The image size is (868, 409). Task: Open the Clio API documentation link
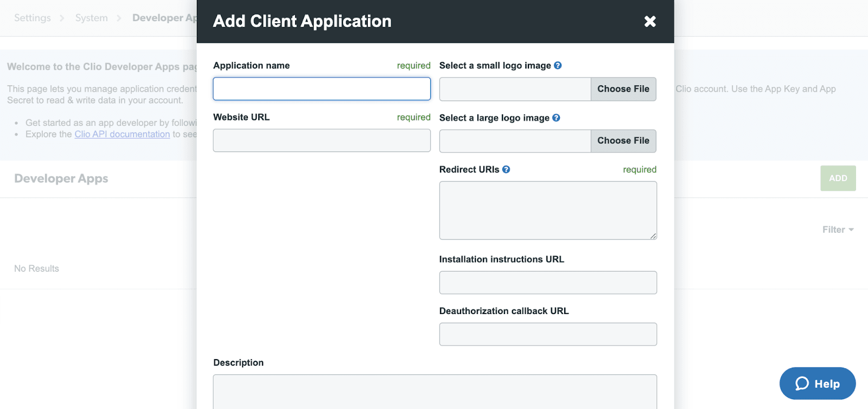coord(122,134)
